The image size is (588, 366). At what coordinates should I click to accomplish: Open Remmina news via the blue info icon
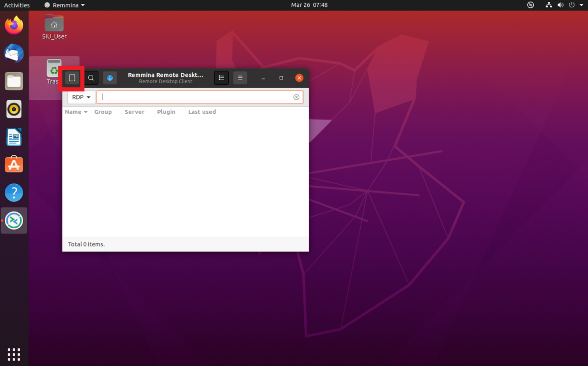(110, 78)
